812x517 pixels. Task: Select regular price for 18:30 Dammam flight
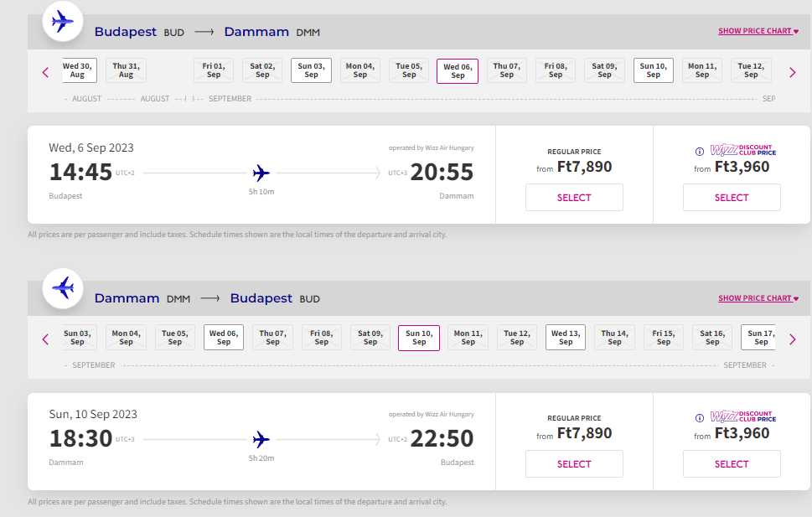[574, 463]
